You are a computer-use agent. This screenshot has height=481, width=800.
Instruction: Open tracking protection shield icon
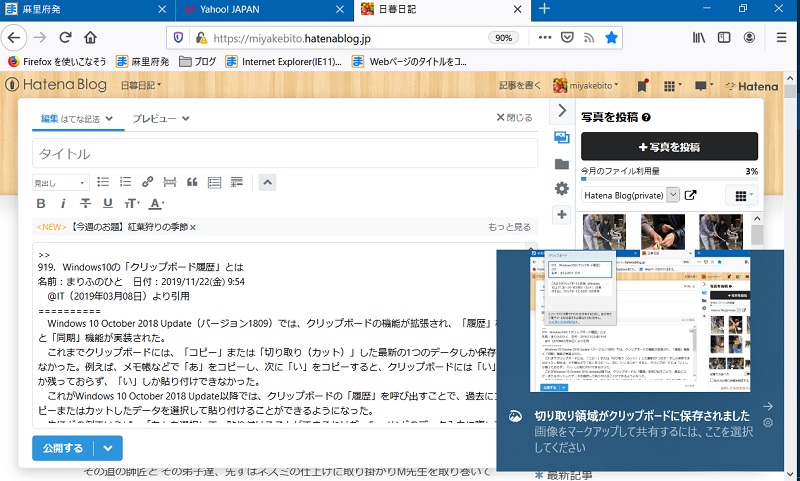178,37
